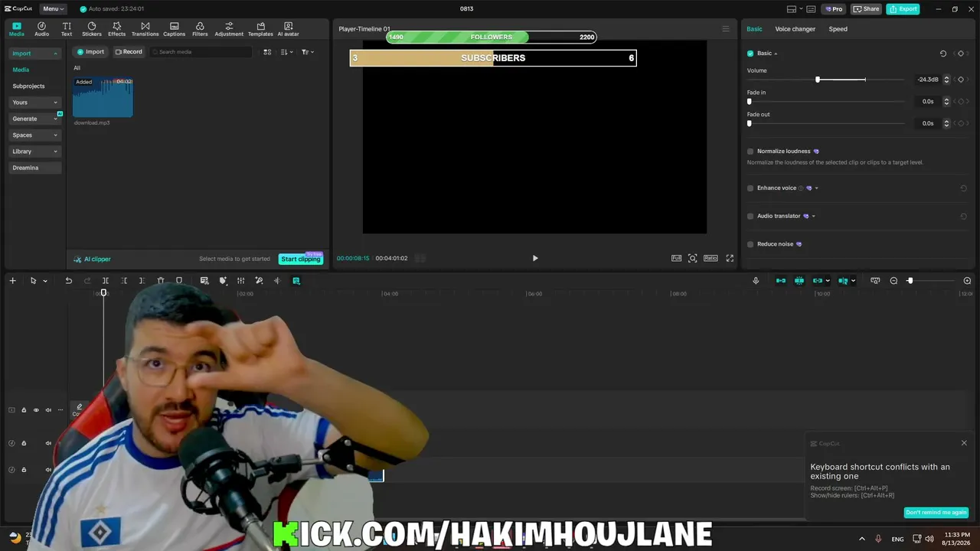
Task: Mute the video track speaker icon
Action: 48,410
